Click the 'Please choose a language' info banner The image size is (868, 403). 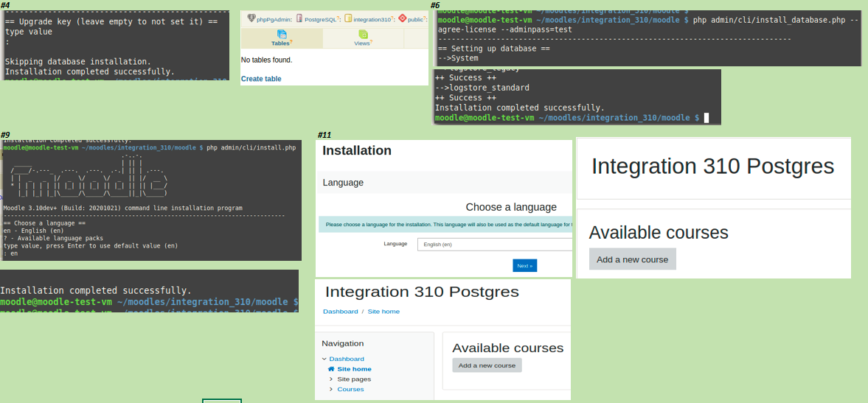pos(445,225)
